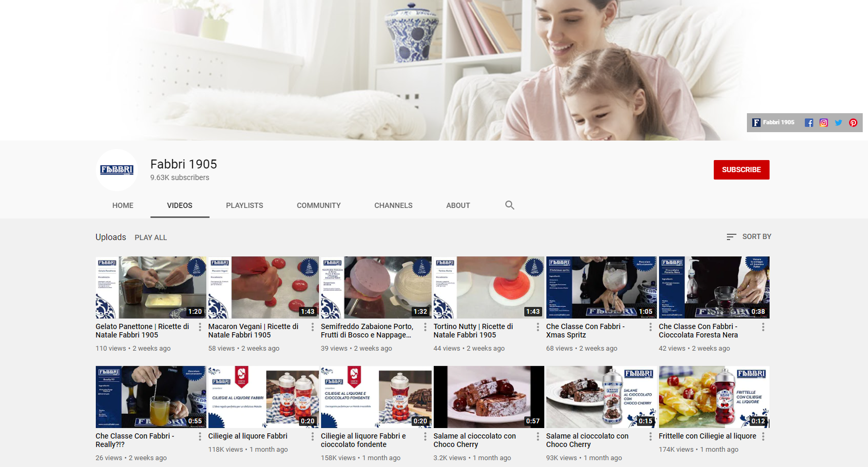Viewport: 868px width, 467px height.
Task: Open options for 0:57 Salame al cioccolato video
Action: click(x=538, y=436)
